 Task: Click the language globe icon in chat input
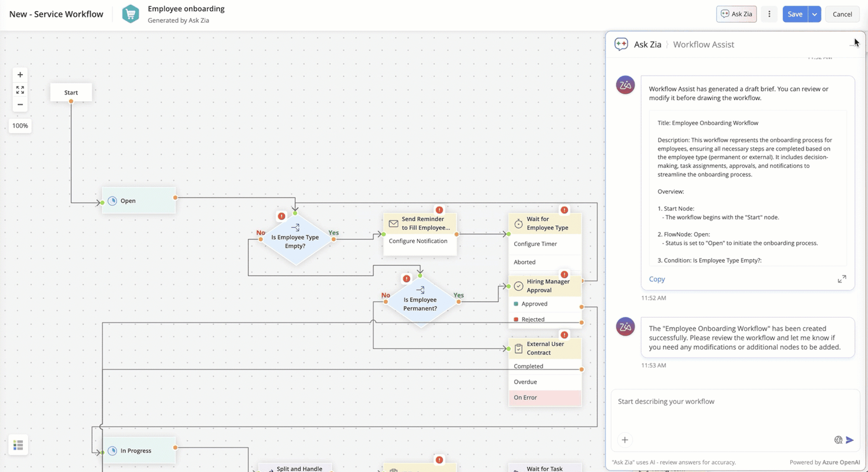[x=839, y=440]
